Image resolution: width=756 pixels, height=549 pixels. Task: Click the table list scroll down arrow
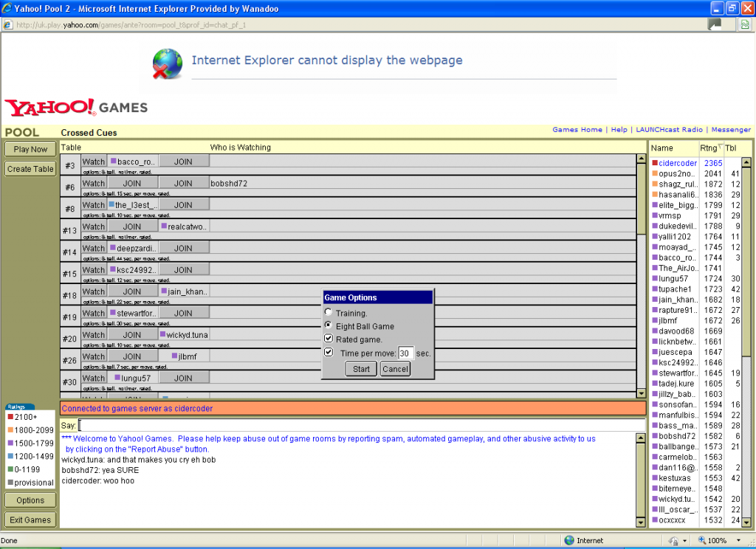642,393
